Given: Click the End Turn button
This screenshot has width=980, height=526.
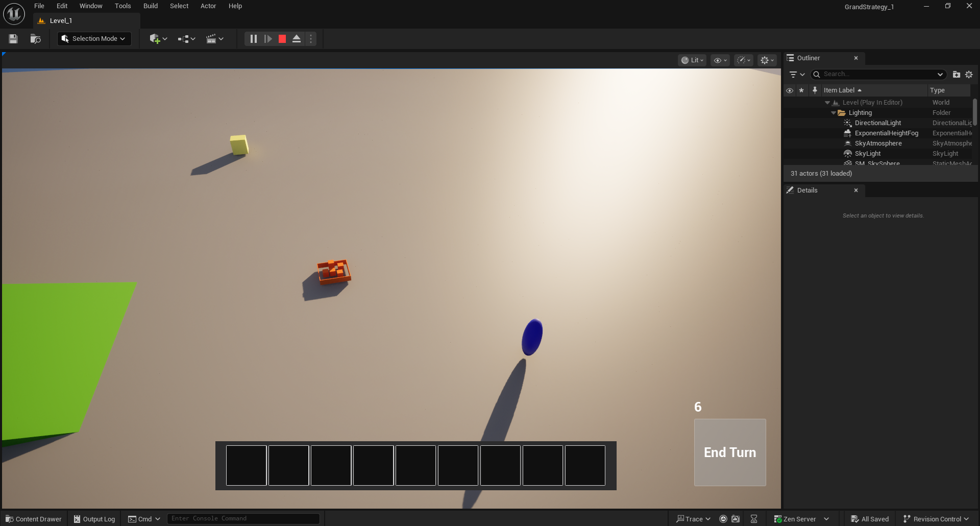Looking at the screenshot, I should pyautogui.click(x=730, y=452).
